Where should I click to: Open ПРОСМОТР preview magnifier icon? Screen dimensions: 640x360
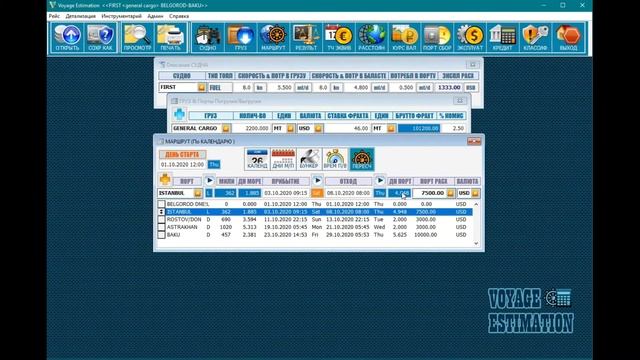click(x=137, y=38)
